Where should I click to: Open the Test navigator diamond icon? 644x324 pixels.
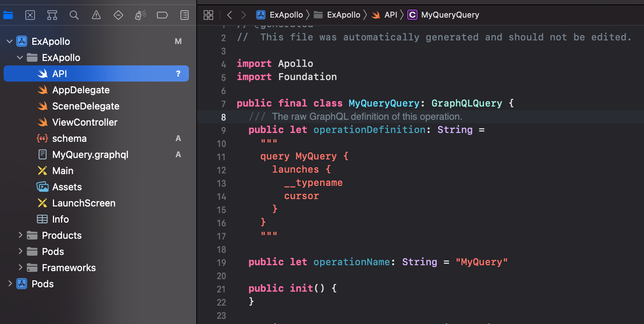pyautogui.click(x=118, y=15)
